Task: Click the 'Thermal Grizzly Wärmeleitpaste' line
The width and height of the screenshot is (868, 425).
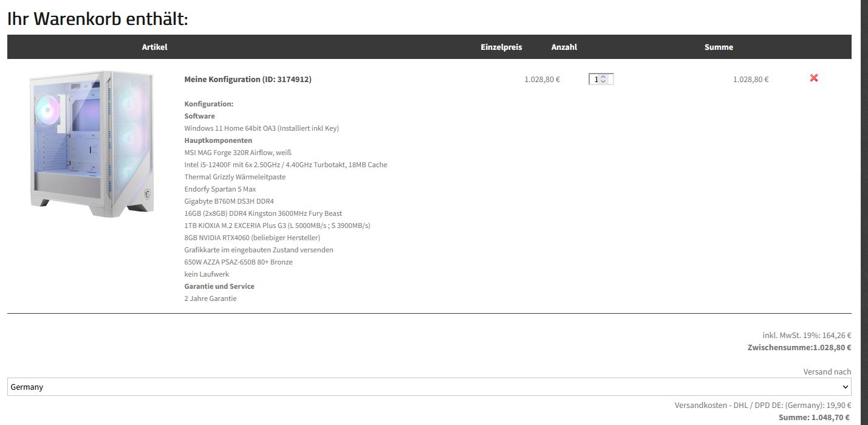Action: pyautogui.click(x=235, y=177)
